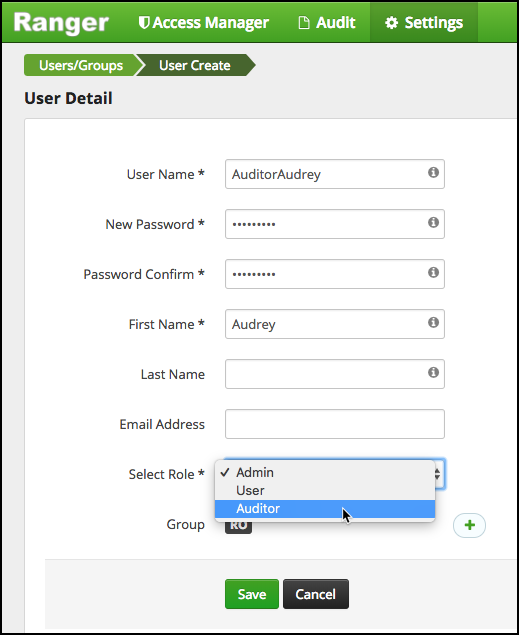Go back to Users/Groups breadcrumb
Screen dimensions: 519x635
click(81, 65)
